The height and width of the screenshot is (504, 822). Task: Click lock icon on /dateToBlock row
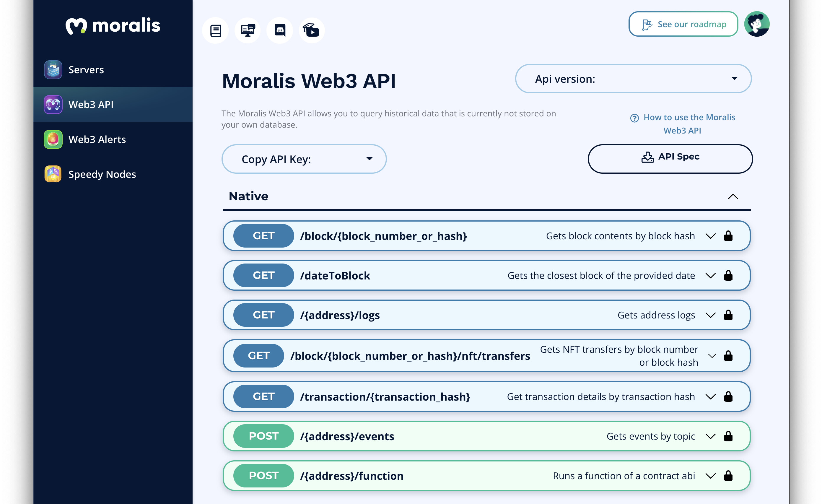728,275
